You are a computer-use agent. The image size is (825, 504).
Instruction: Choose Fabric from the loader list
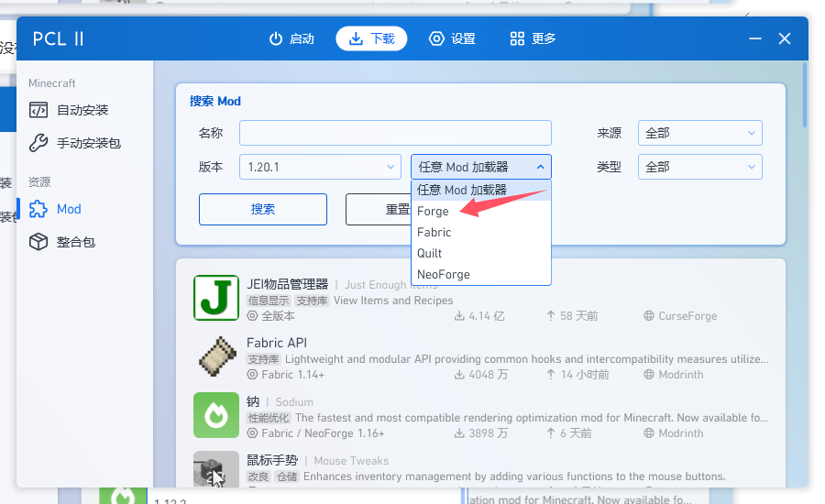click(x=434, y=232)
